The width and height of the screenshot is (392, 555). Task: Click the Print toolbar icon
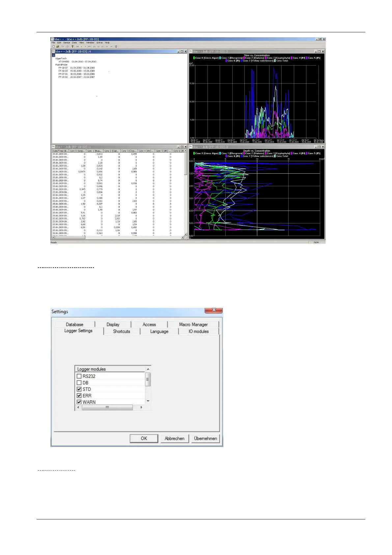(68, 46)
